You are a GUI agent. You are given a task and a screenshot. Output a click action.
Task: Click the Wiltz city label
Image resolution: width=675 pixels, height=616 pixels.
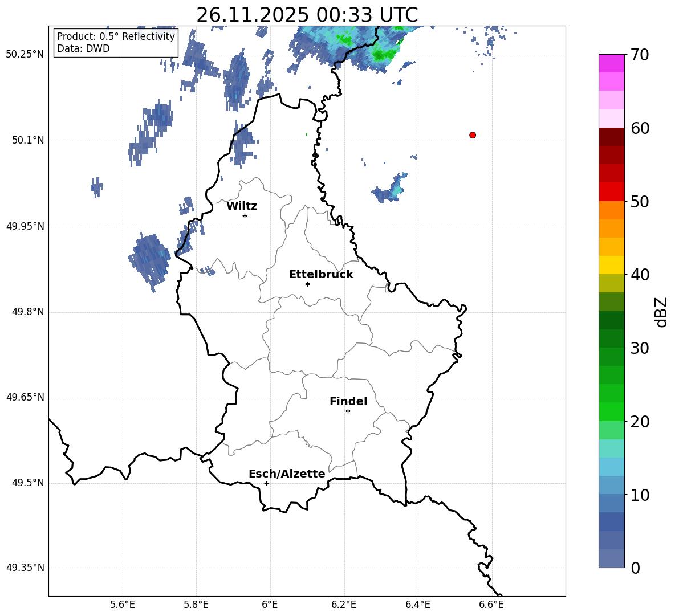coord(242,206)
